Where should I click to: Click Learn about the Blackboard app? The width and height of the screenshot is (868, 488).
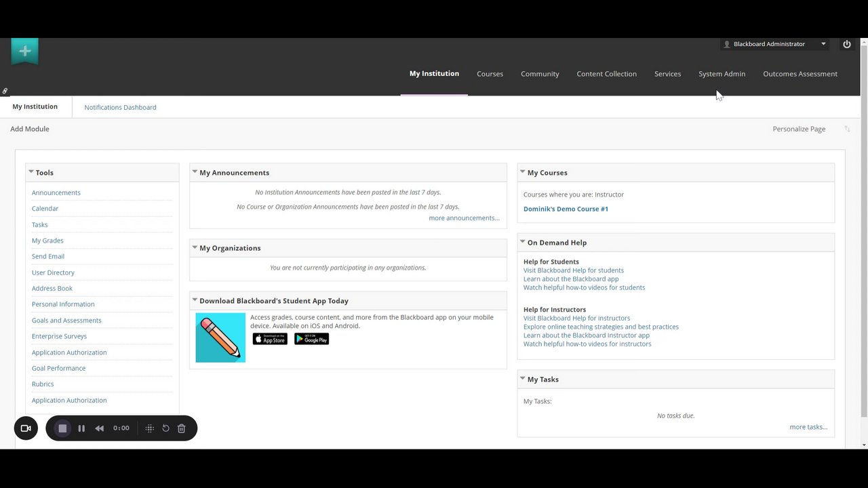click(x=571, y=279)
